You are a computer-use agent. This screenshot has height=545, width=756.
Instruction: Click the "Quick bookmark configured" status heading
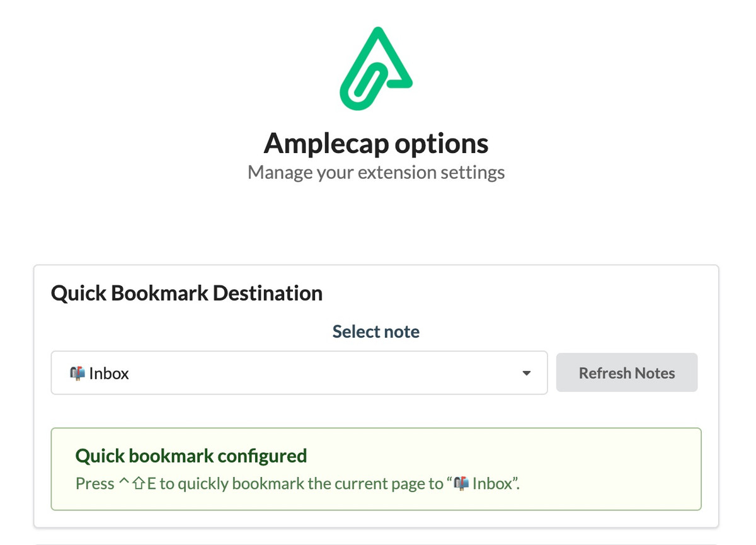click(191, 456)
